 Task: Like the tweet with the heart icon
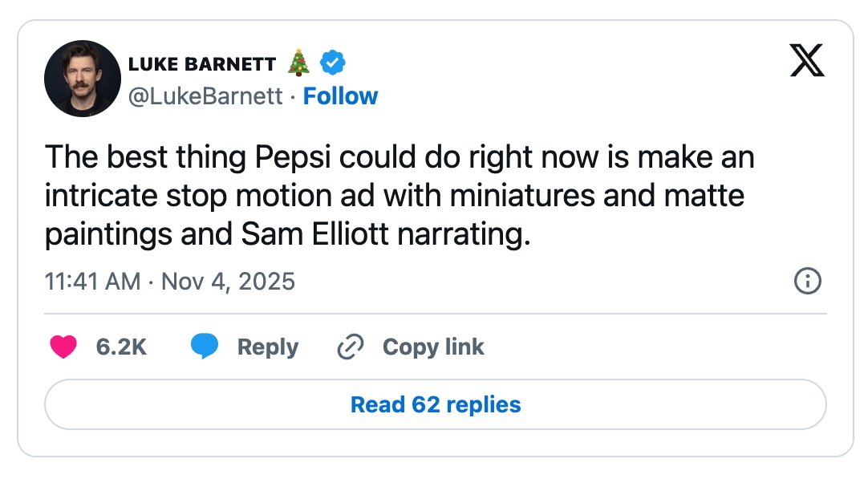point(63,347)
